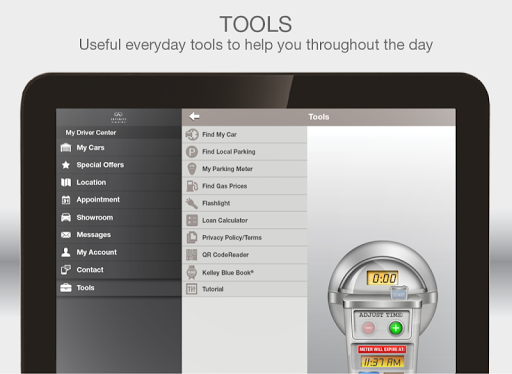Open the My Parking Meter icon

click(192, 169)
